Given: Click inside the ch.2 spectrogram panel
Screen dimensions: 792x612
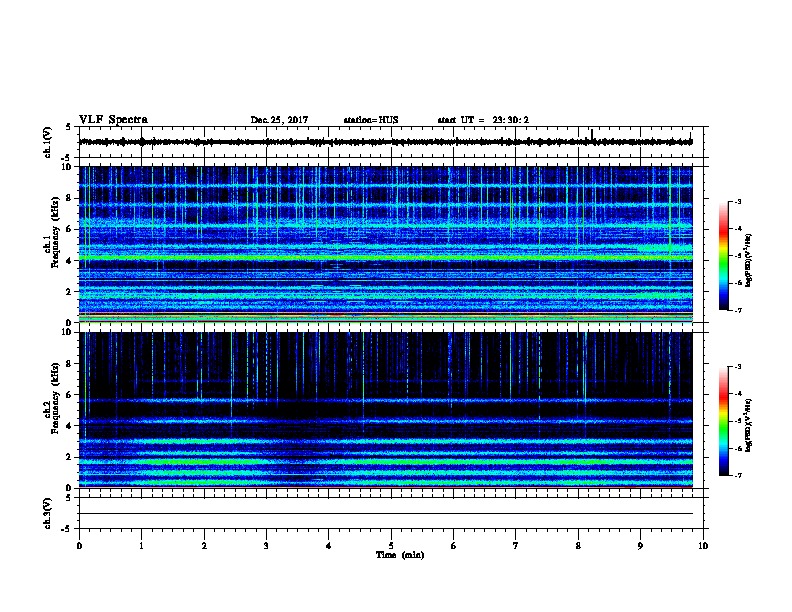Looking at the screenshot, I should point(386,410).
